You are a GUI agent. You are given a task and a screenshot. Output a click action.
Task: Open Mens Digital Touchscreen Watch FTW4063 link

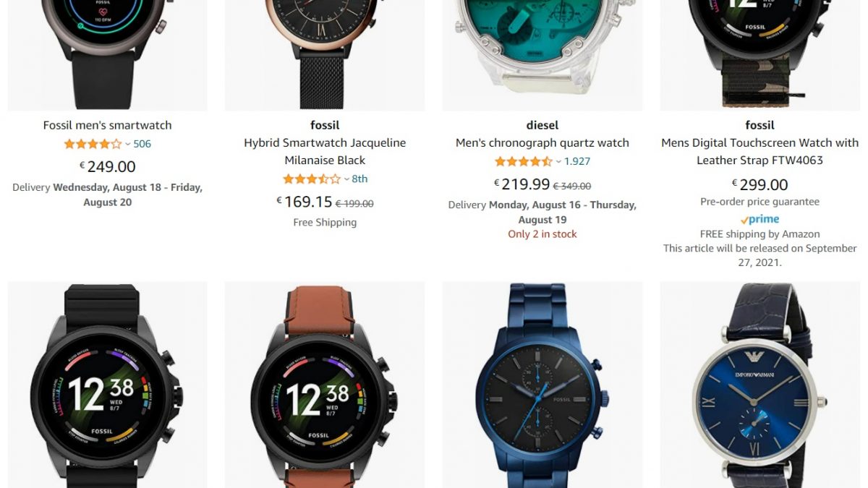(759, 151)
